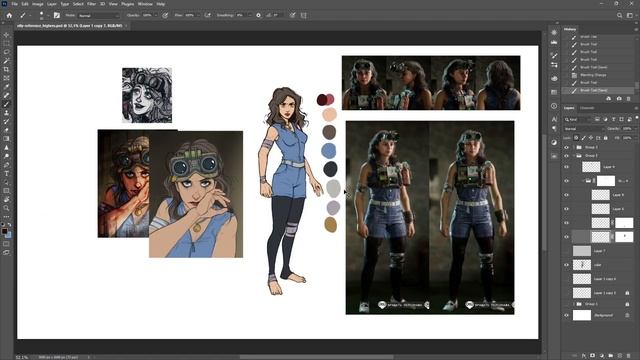Click the layer mask thumbnail of selected layer
640x360 pixels.
tap(624, 237)
